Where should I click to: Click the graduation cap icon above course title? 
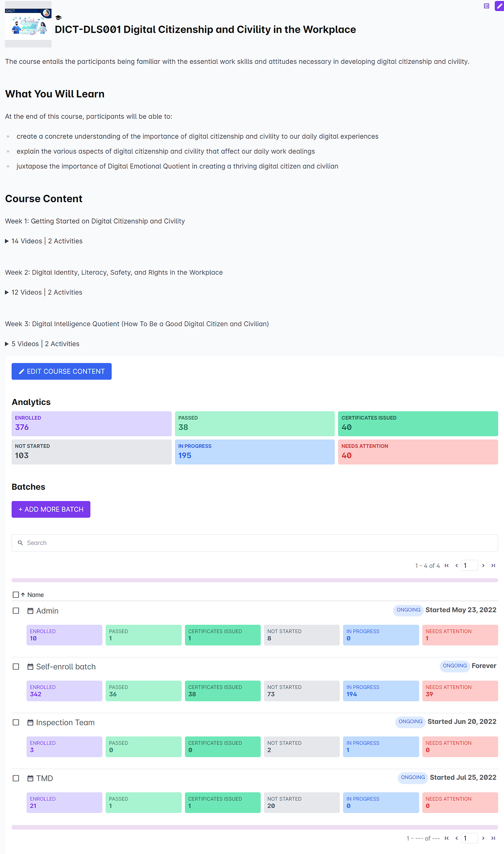coord(58,18)
